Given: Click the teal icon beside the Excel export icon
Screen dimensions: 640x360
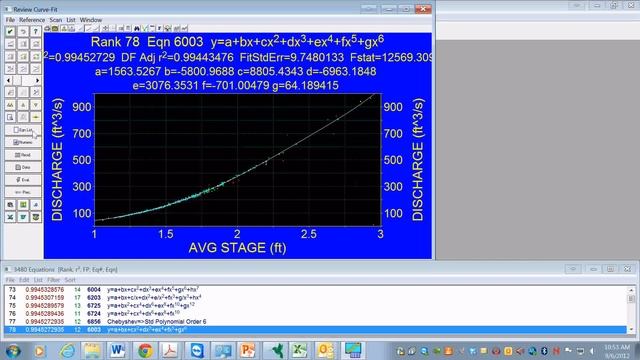Looking at the screenshot, I should [23, 217].
